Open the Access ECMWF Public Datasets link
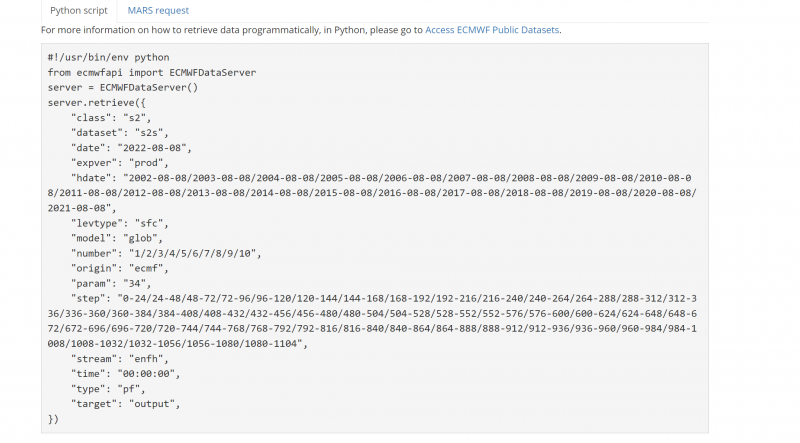 click(x=492, y=30)
